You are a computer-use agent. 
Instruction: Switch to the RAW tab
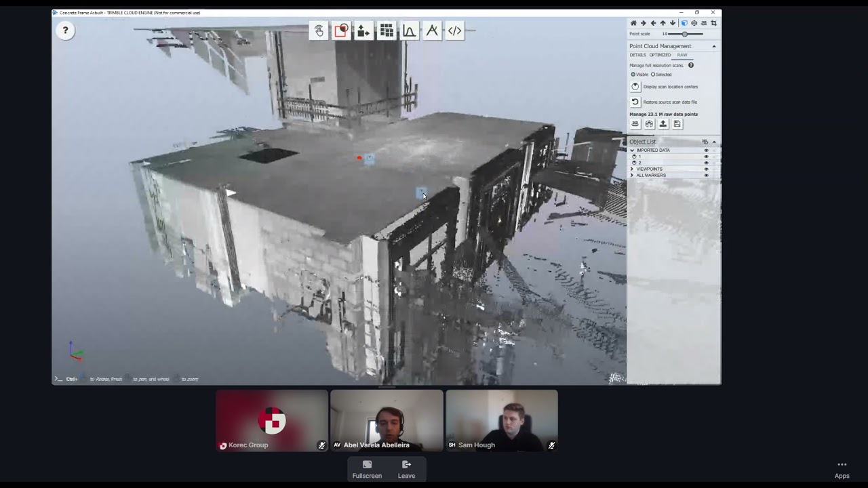point(682,56)
